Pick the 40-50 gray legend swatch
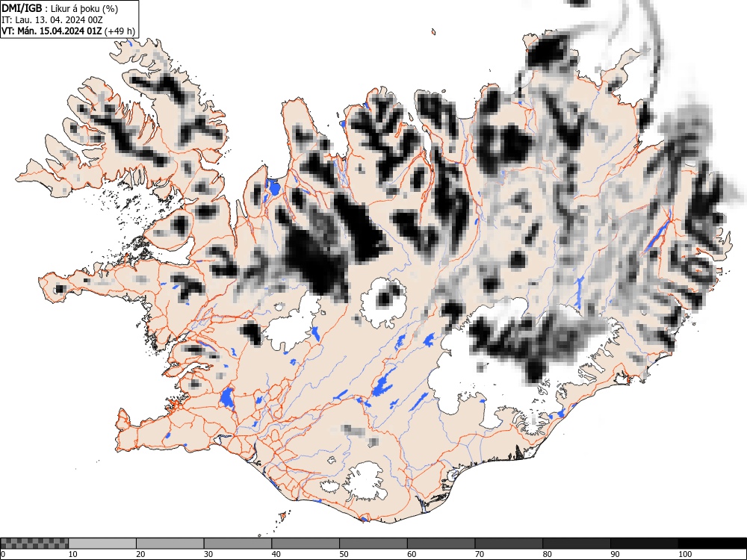This screenshot has height=560, width=747. [x=306, y=543]
